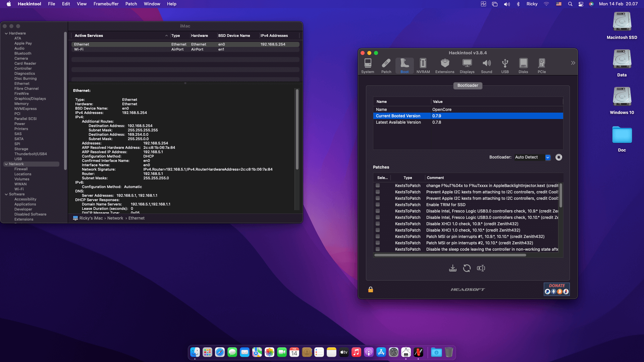Check the AppleBacklightInjector patch checkbox
This screenshot has width=644, height=362.
[378, 185]
